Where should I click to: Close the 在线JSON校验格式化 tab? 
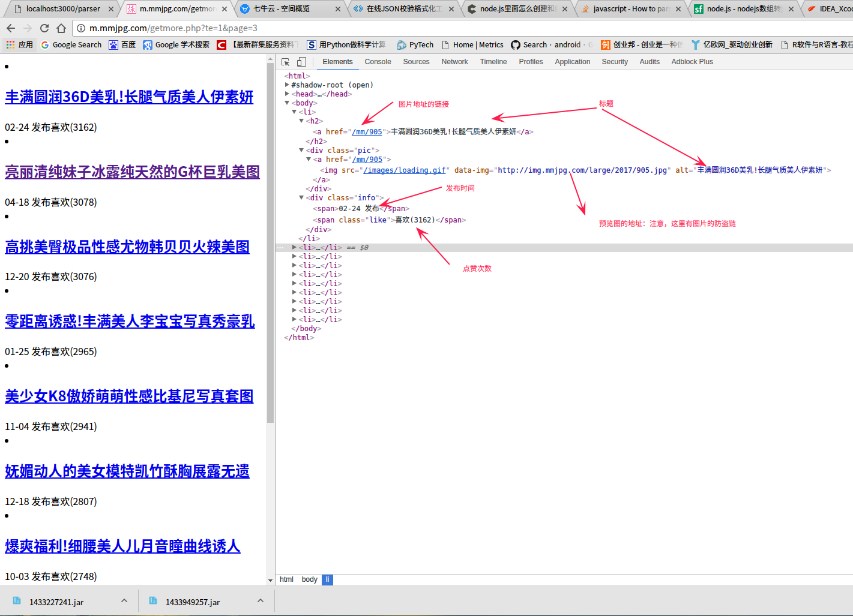pyautogui.click(x=451, y=9)
